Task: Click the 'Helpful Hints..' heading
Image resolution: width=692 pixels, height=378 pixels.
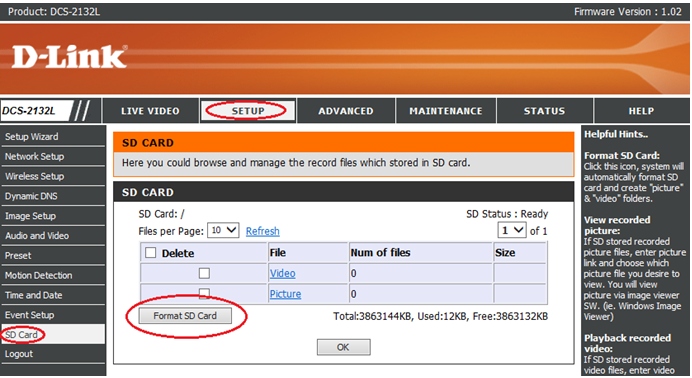Action: (x=616, y=134)
